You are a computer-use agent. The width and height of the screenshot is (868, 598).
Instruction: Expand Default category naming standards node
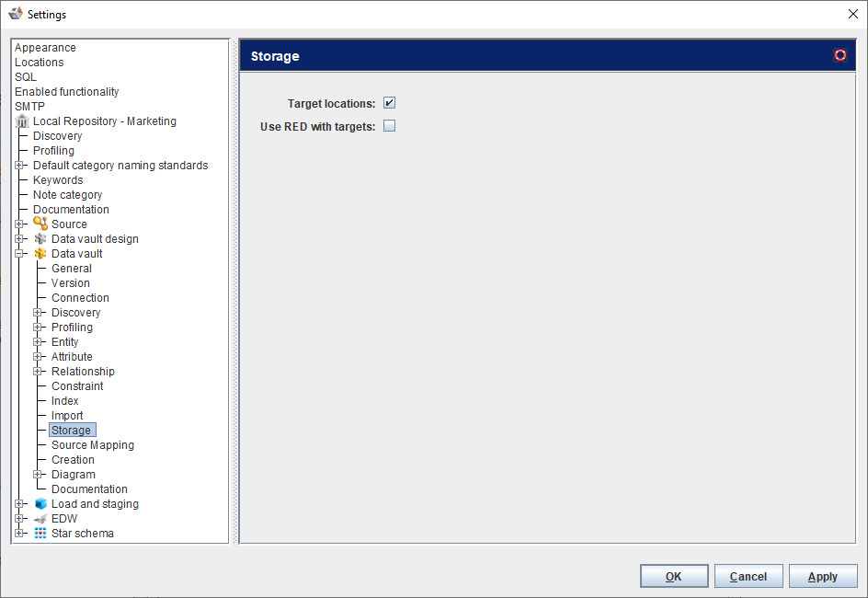[19, 166]
